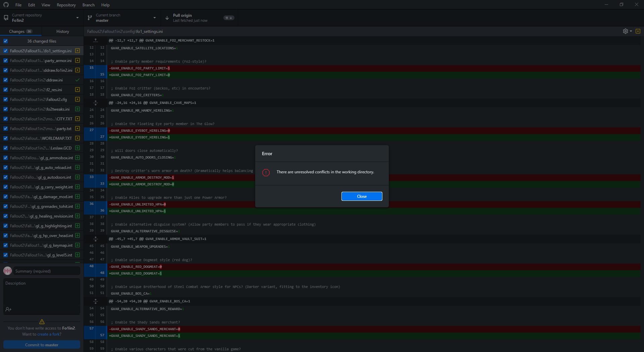Uncheck the Fallout2.cfg file checkbox
644x352 pixels.
5,99
